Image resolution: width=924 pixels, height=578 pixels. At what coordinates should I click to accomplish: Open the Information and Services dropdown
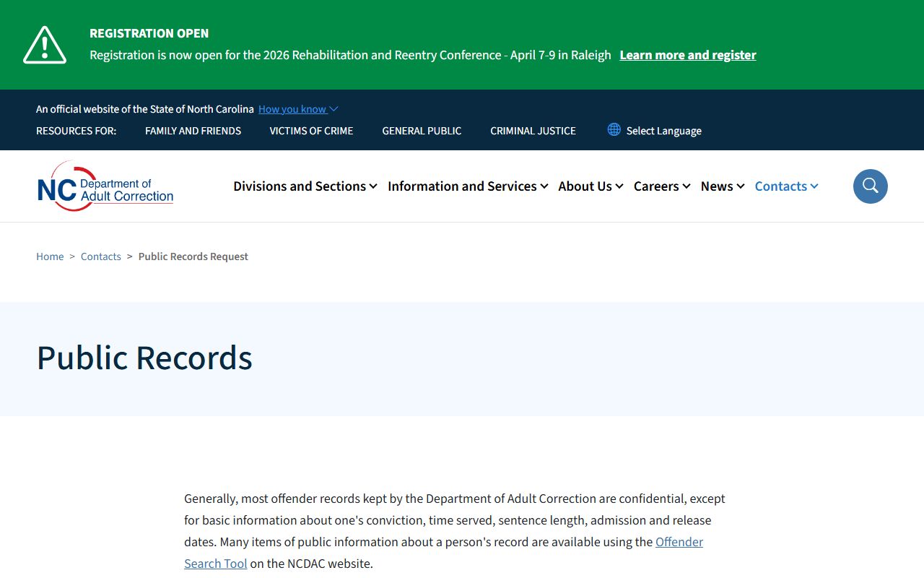pyautogui.click(x=467, y=186)
